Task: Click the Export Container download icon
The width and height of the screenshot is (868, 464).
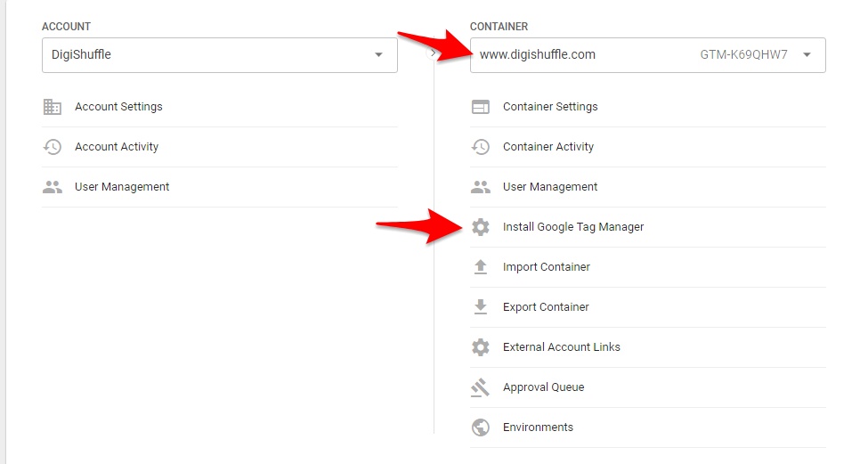Action: tap(481, 306)
